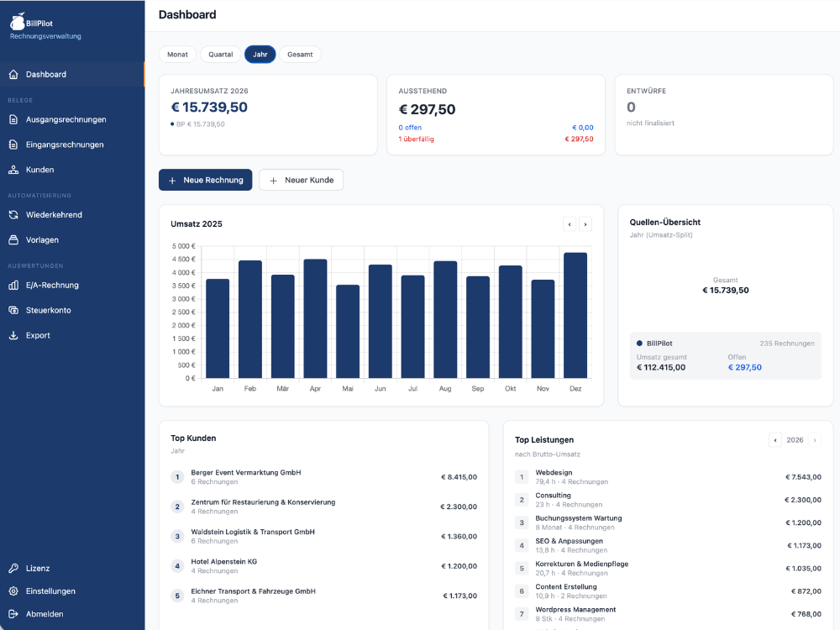The image size is (840, 630).
Task: Open Einstellungen in the sidebar
Action: [72, 591]
